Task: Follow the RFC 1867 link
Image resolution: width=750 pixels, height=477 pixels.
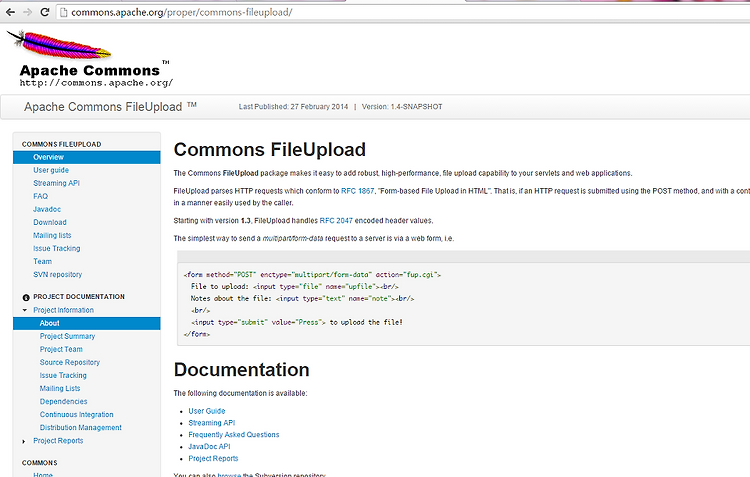Action: tap(358, 191)
